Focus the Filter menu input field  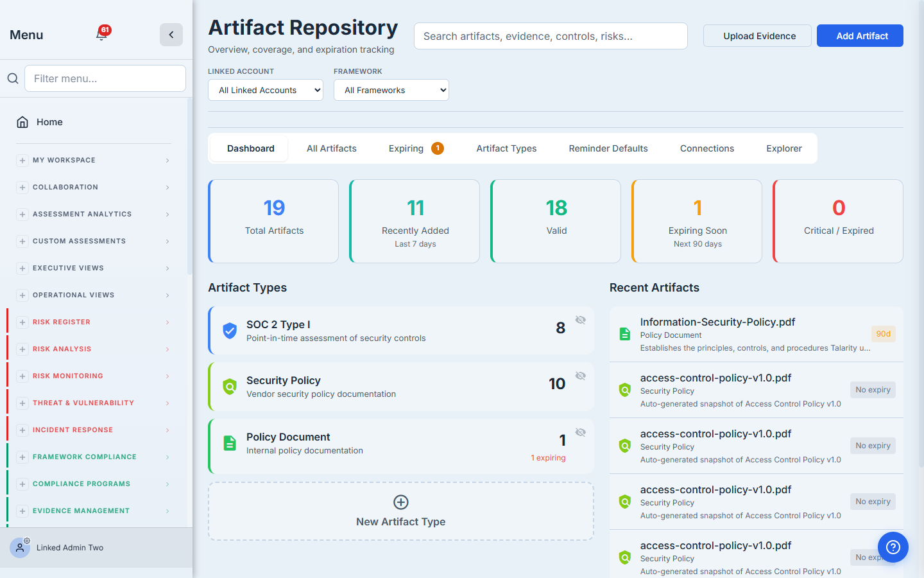pyautogui.click(x=105, y=78)
